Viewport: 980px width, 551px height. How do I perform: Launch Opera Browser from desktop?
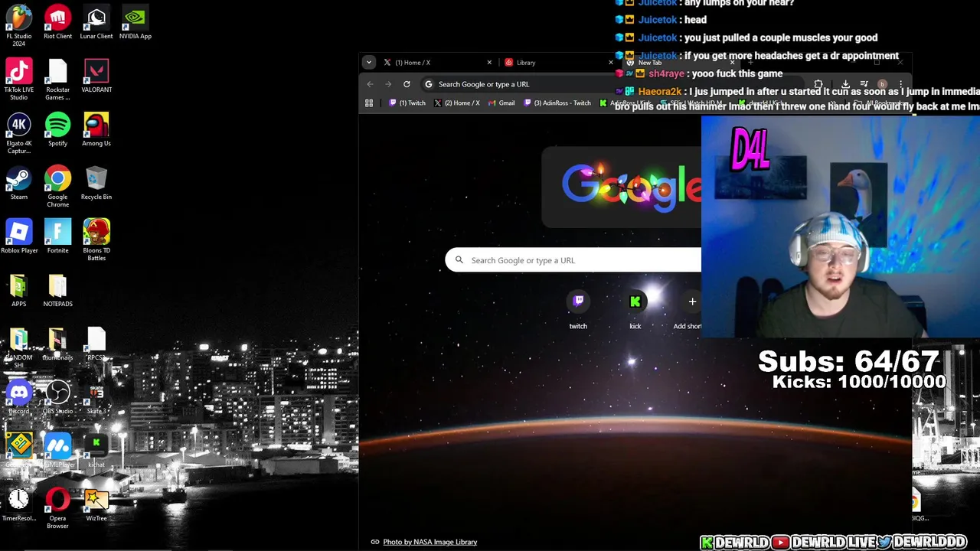57,508
